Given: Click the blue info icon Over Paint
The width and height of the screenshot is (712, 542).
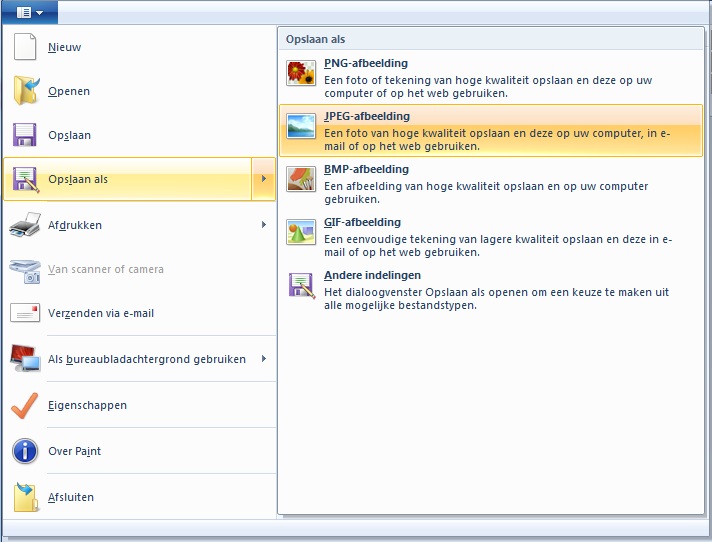Looking at the screenshot, I should 25,451.
